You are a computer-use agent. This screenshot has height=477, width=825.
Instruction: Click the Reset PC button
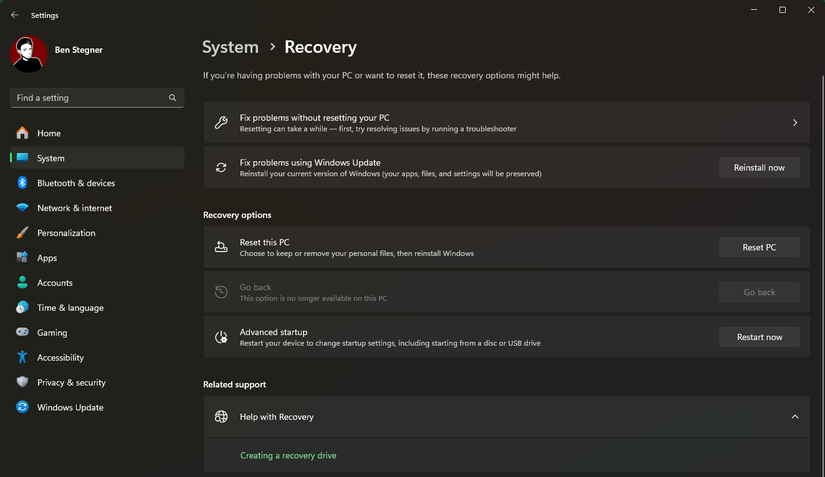click(759, 247)
